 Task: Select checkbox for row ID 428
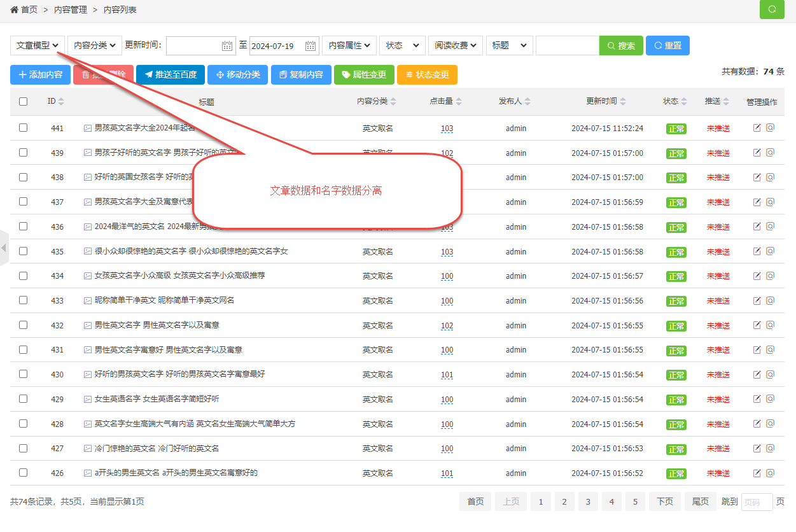tap(24, 424)
